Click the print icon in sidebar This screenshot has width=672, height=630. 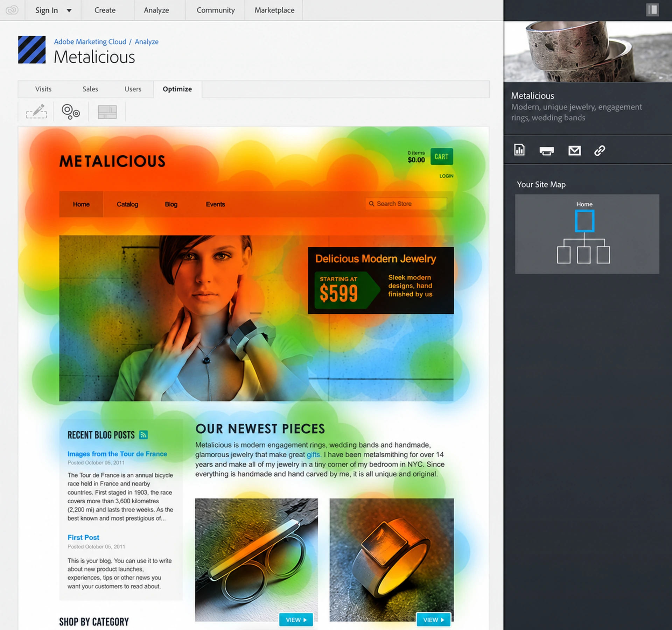(x=547, y=151)
